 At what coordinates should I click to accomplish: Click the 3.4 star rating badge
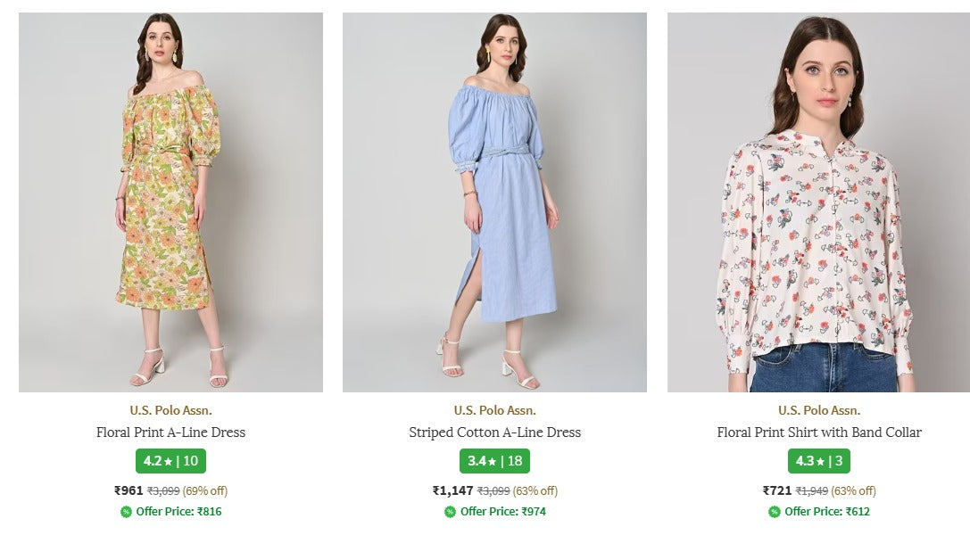[494, 461]
